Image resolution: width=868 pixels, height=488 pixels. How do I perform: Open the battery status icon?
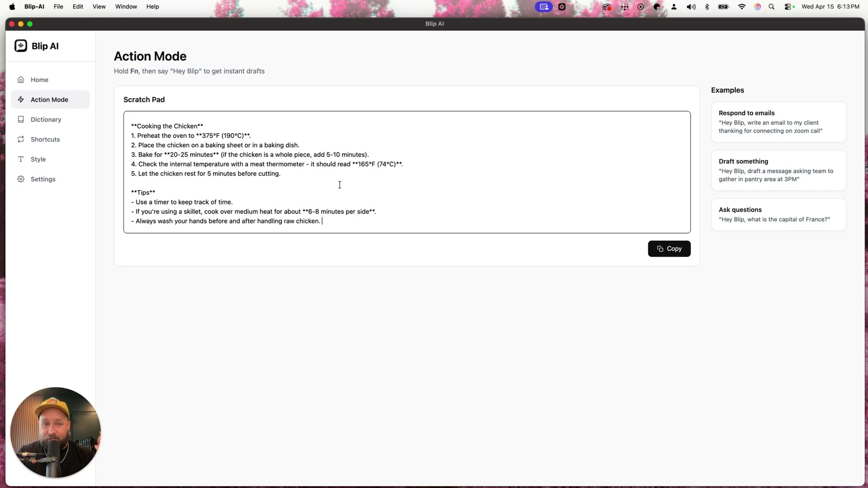(x=723, y=7)
